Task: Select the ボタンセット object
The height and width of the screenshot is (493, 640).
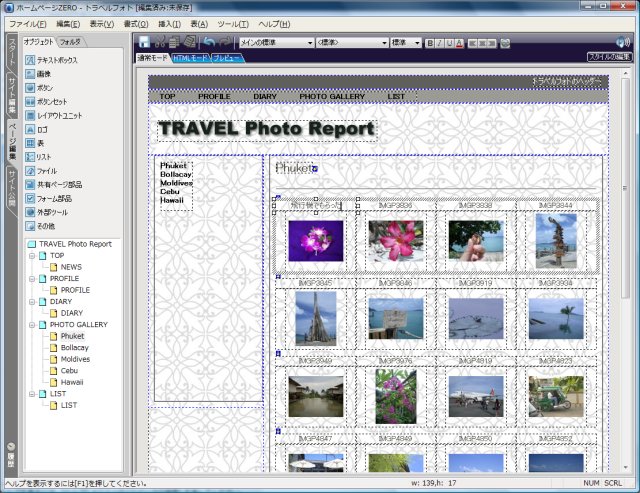Action: [46, 102]
